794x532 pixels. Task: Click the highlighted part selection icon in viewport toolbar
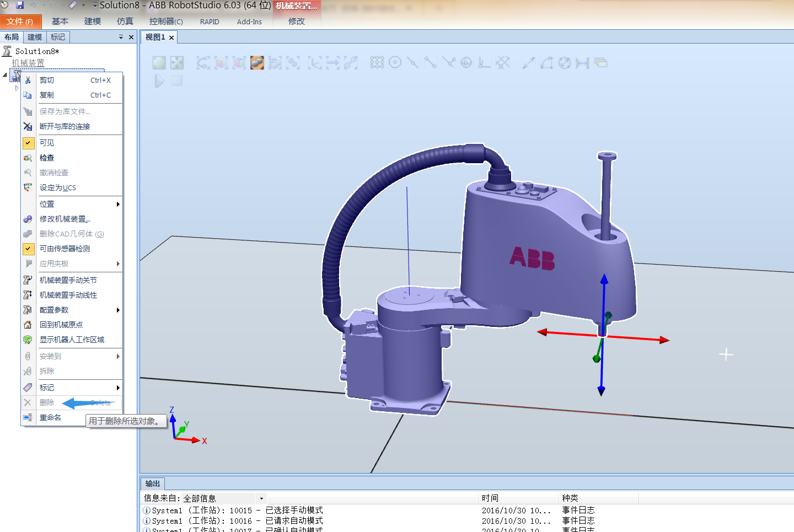coord(257,63)
